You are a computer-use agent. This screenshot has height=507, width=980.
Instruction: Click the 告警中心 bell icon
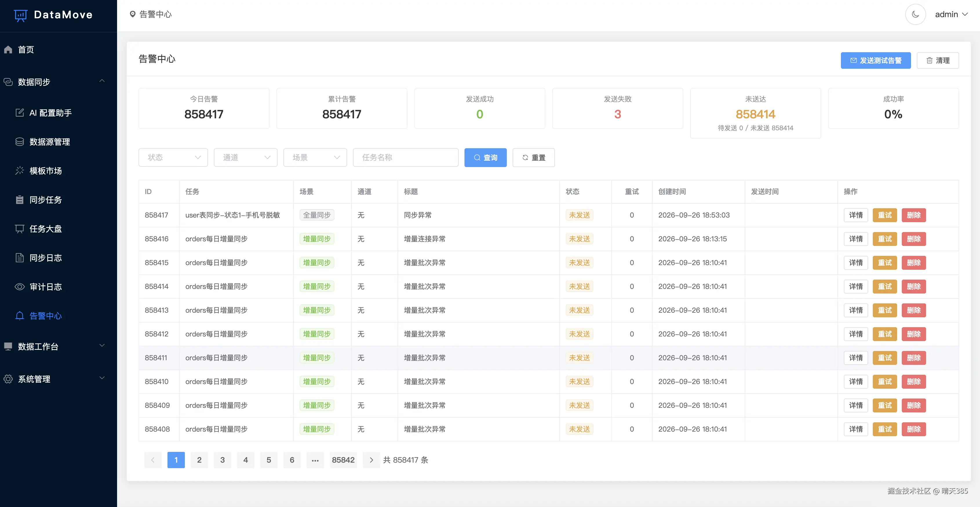tap(19, 315)
